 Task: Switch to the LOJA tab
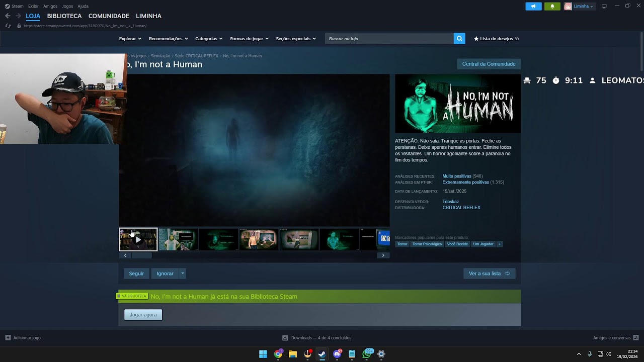pyautogui.click(x=33, y=16)
